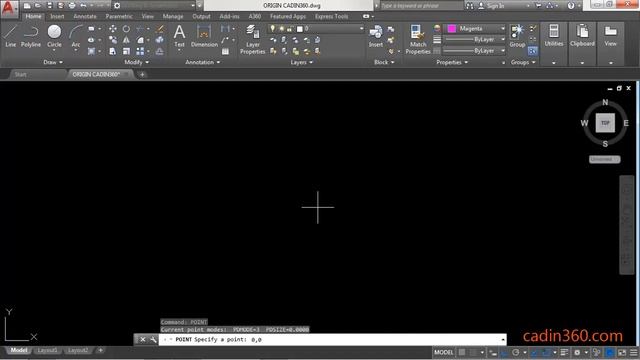Activate the Stretch tool in Modify panel
640x360 pixels.
click(113, 51)
